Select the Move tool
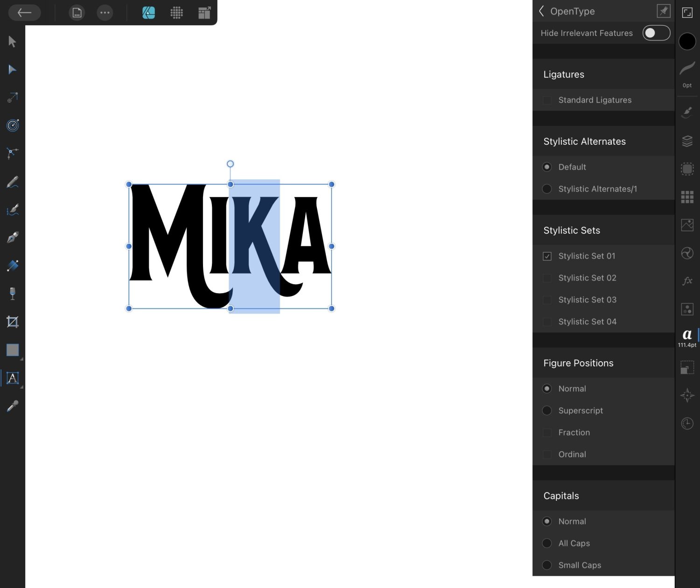Screen dimensions: 700x588 click(13, 42)
